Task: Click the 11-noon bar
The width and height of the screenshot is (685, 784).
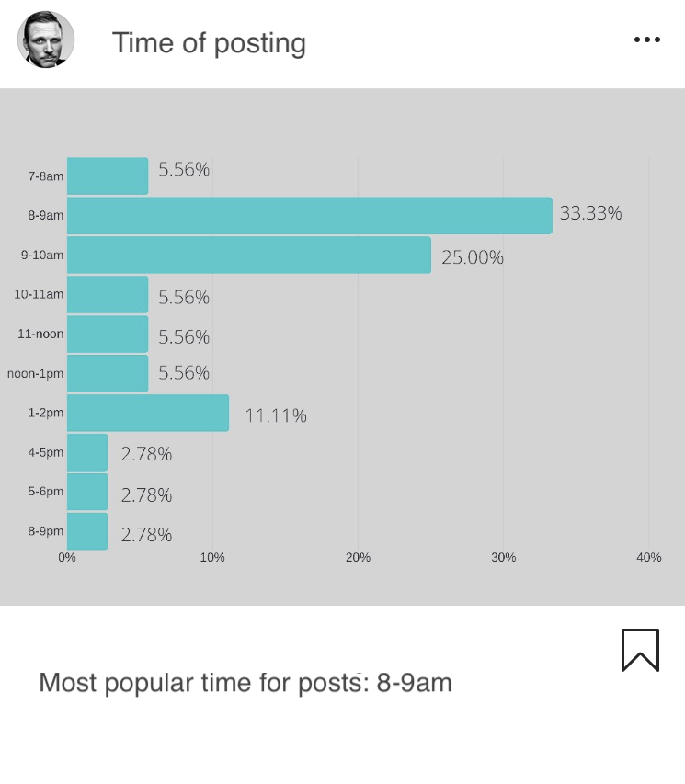Action: pyautogui.click(x=108, y=334)
